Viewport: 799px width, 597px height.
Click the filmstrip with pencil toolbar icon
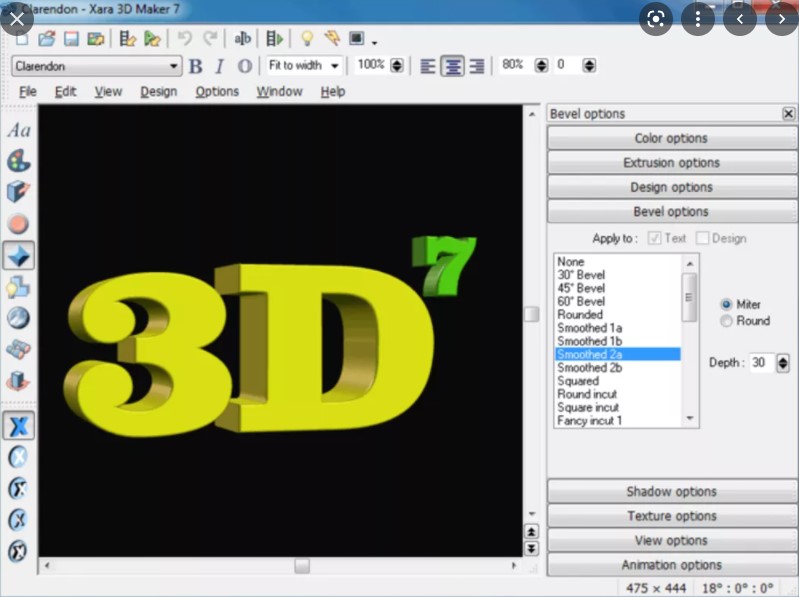coord(127,39)
